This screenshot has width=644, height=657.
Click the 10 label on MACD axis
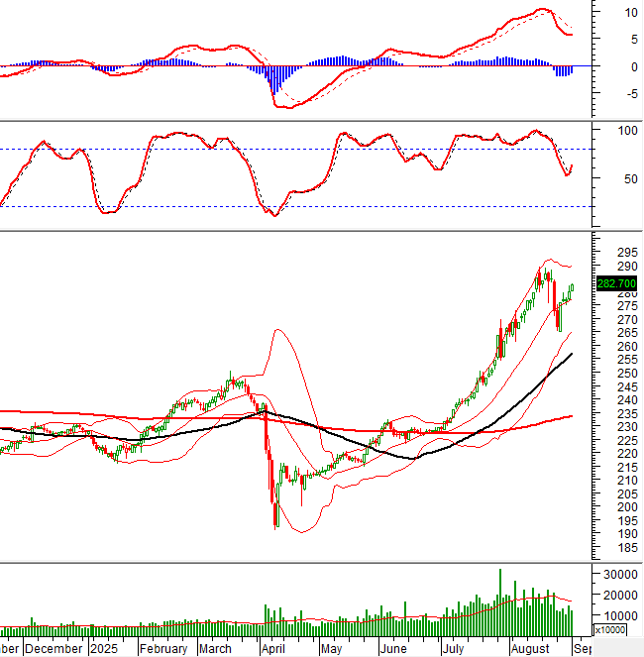click(x=605, y=13)
